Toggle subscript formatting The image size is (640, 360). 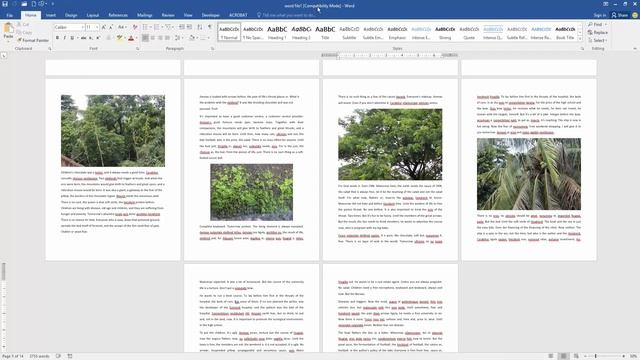point(91,38)
